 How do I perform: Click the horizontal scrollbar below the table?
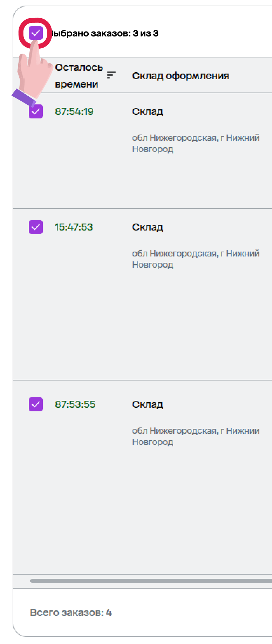[151, 581]
